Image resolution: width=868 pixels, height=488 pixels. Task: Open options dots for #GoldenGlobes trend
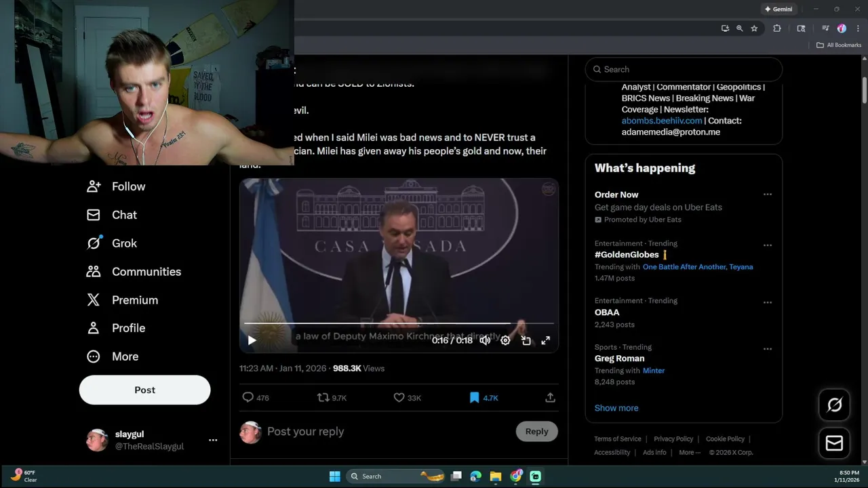768,245
